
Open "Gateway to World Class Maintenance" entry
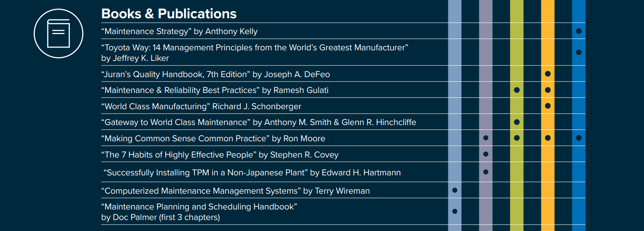[x=258, y=122]
